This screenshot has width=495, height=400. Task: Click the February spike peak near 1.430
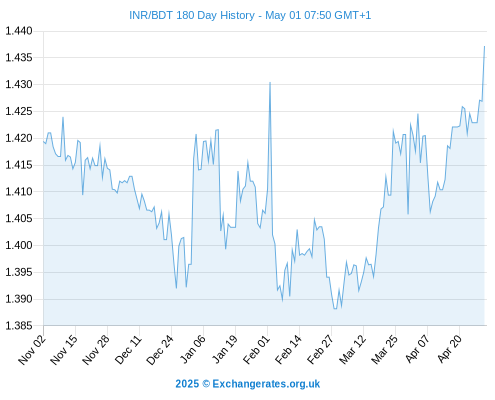pos(270,83)
